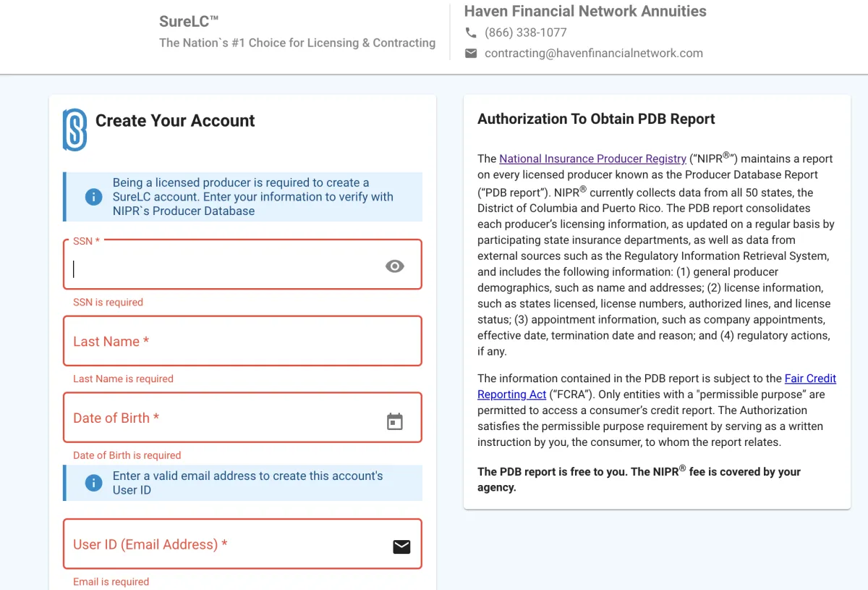Screen dimensions: 868x590
Task: Click the phone icon in header
Action: (471, 33)
